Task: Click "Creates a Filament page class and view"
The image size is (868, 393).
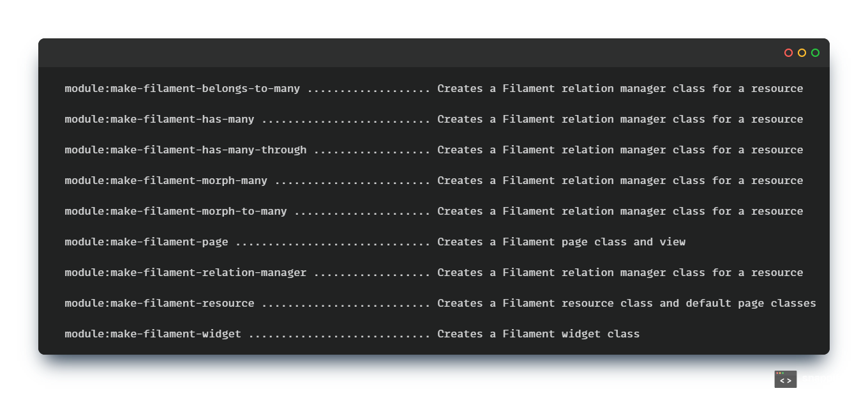Action: point(561,242)
